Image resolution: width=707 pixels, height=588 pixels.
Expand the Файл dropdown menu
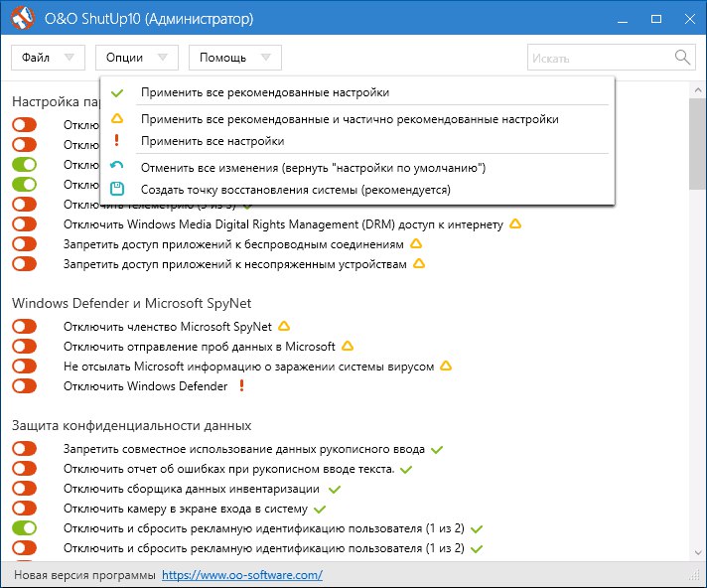click(48, 58)
